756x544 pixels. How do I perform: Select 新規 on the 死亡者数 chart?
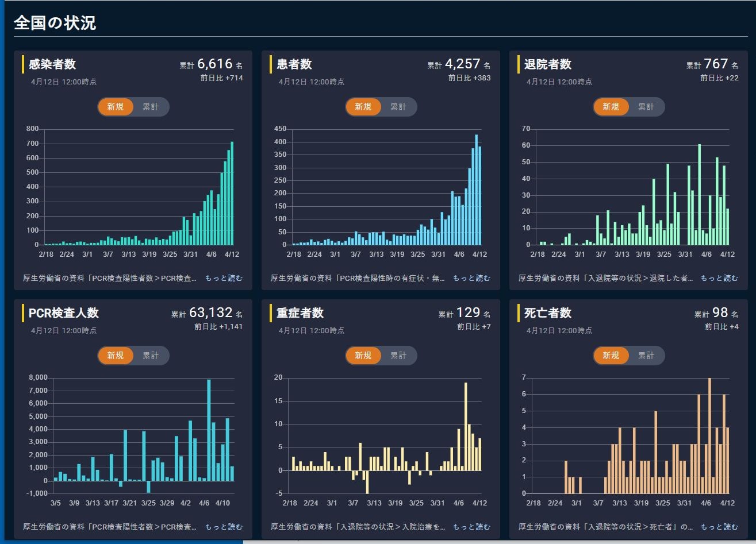[611, 356]
